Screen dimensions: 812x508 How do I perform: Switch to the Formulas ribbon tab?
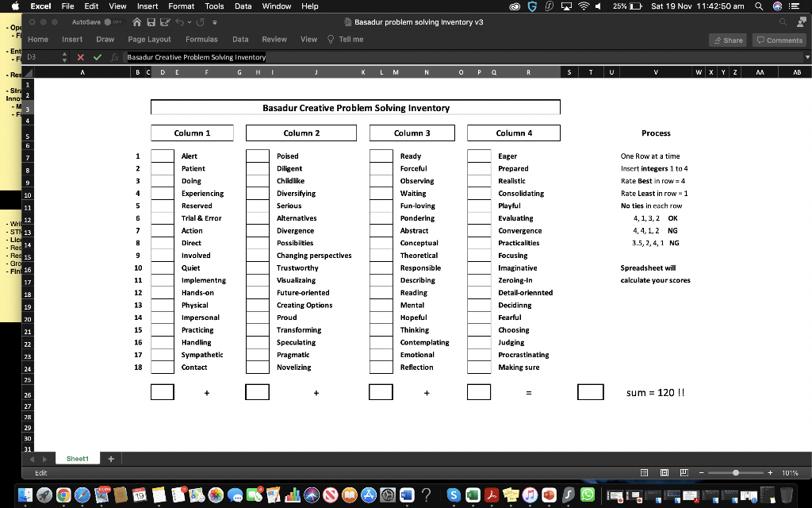coord(202,38)
